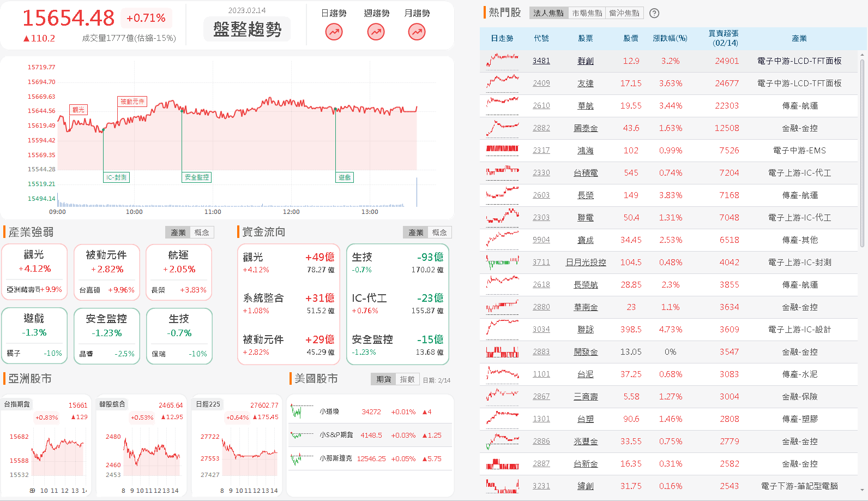
Task: Open the mini chart for 小S&P期貨
Action: coord(302,435)
